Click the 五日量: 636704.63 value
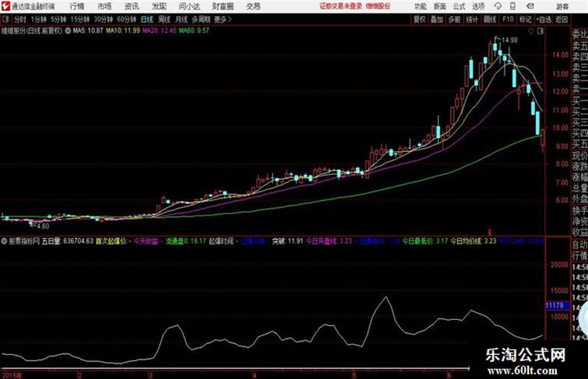The height and width of the screenshot is (379, 588). [x=67, y=241]
